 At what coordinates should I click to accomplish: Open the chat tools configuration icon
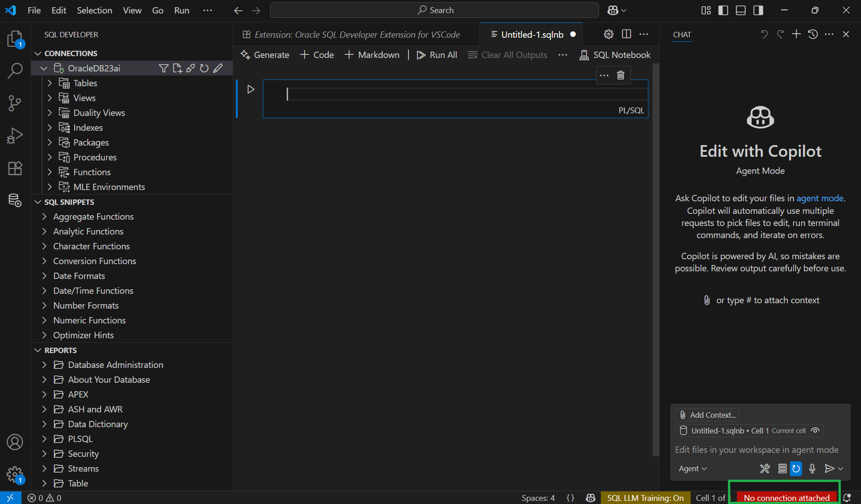point(765,469)
